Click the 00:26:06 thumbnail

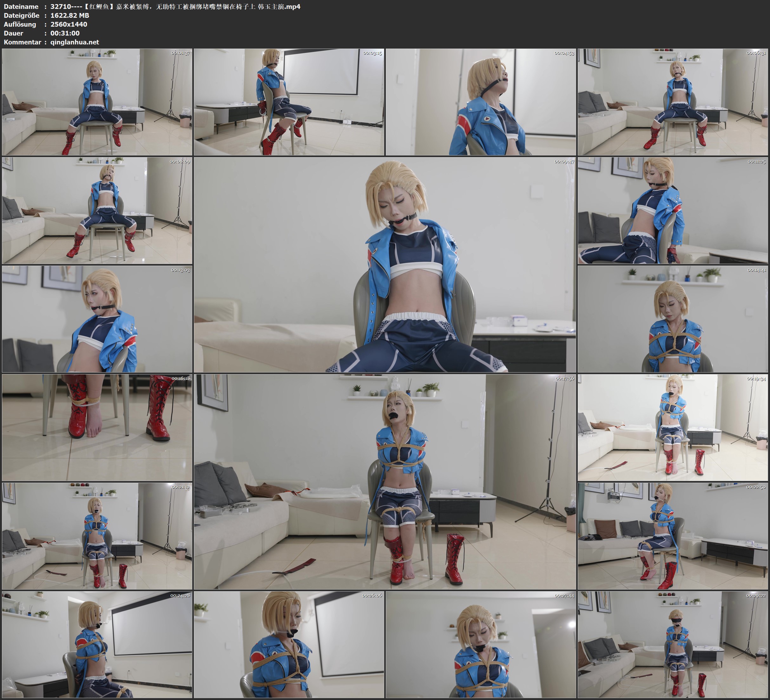tap(289, 644)
